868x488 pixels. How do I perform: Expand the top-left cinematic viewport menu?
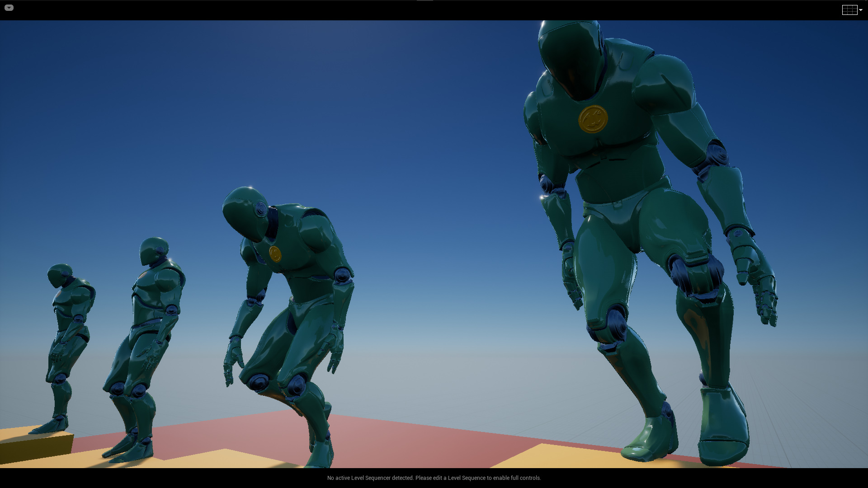pos(9,8)
